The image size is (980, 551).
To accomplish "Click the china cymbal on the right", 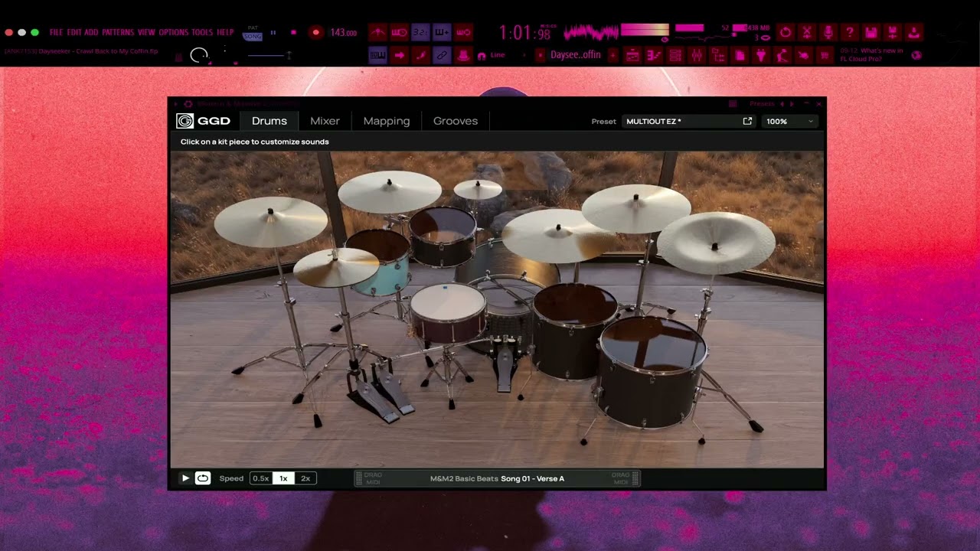I will (716, 243).
